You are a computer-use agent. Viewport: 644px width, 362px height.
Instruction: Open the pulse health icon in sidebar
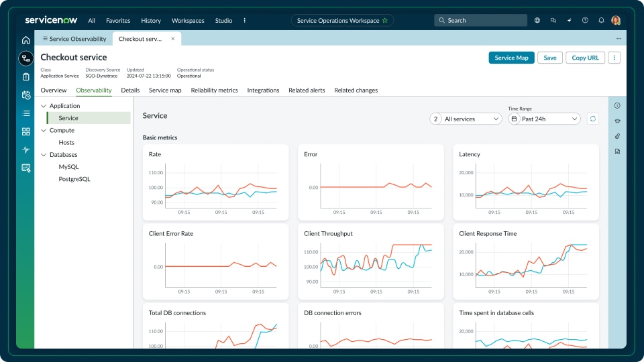point(26,149)
